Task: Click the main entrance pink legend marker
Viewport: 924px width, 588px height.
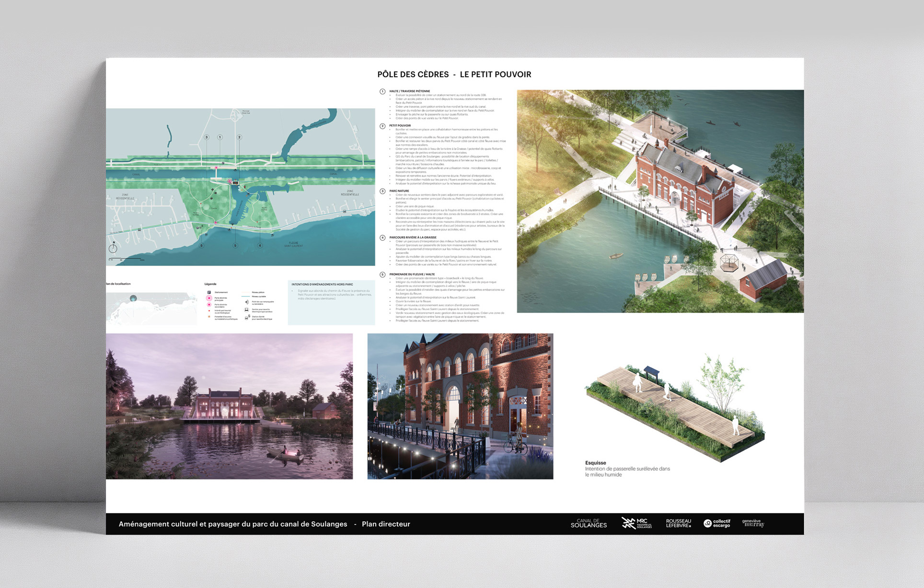Action: coord(209,298)
